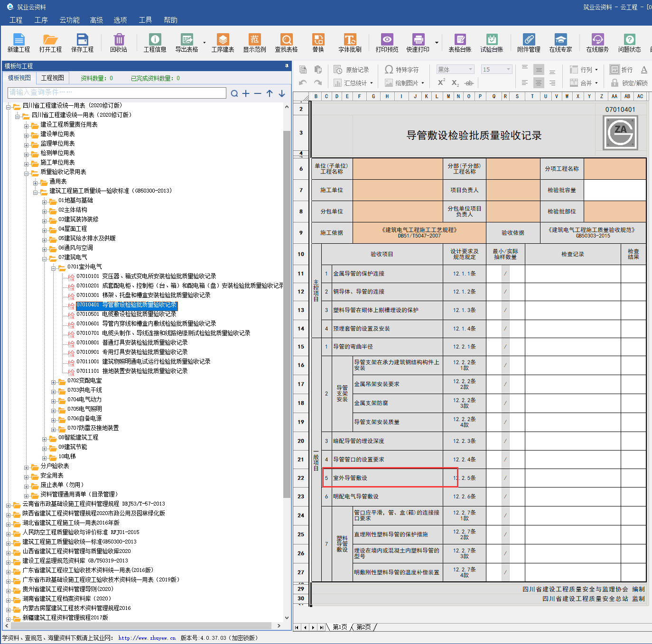Expand the 0702变配电室 tree node
The image size is (652, 644).
coord(54,382)
